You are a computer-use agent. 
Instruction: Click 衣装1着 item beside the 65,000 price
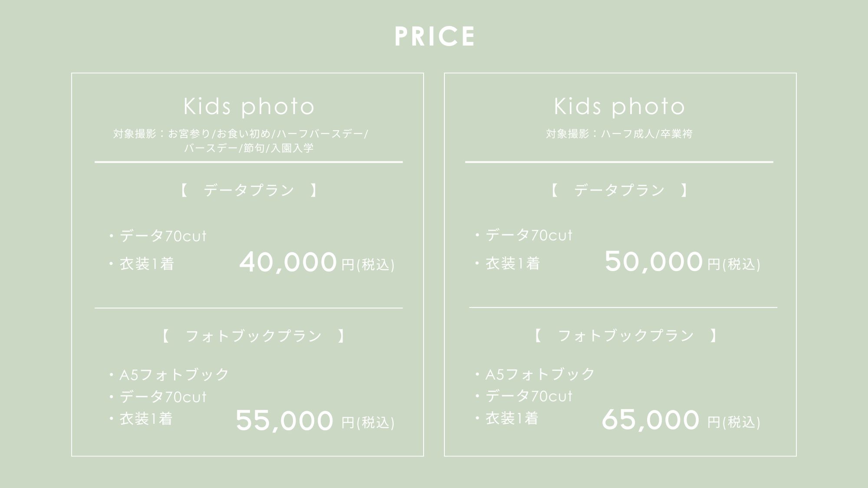pyautogui.click(x=512, y=418)
